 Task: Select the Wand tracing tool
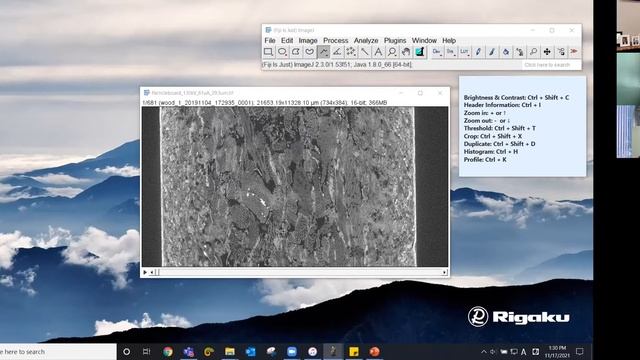pos(364,52)
